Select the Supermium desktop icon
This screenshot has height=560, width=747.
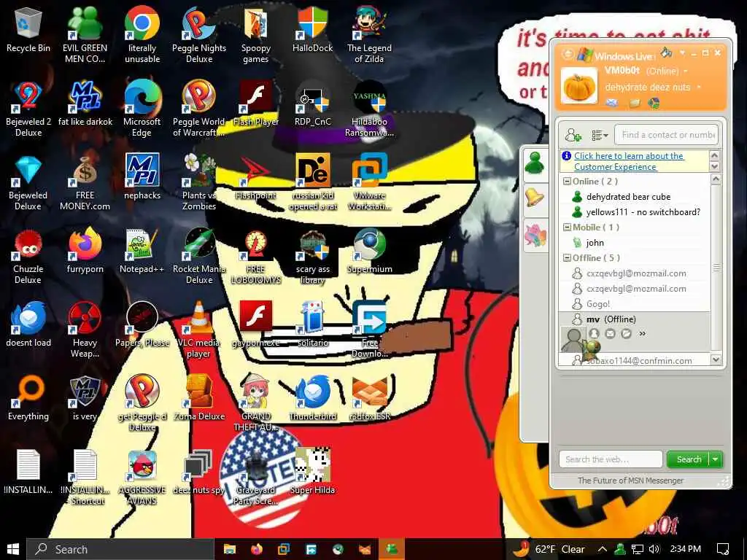pos(369,251)
